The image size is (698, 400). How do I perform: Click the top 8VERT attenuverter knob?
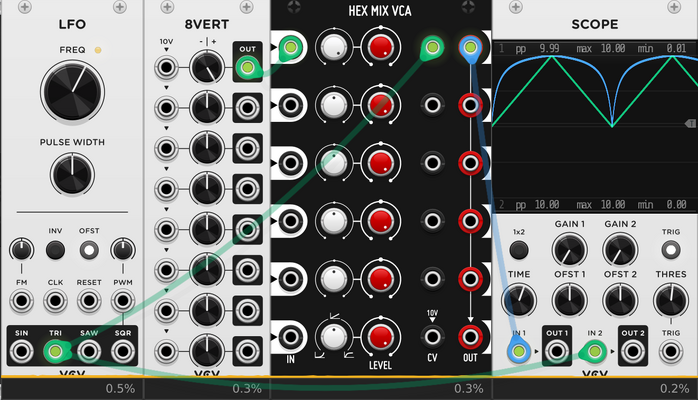pyautogui.click(x=207, y=68)
